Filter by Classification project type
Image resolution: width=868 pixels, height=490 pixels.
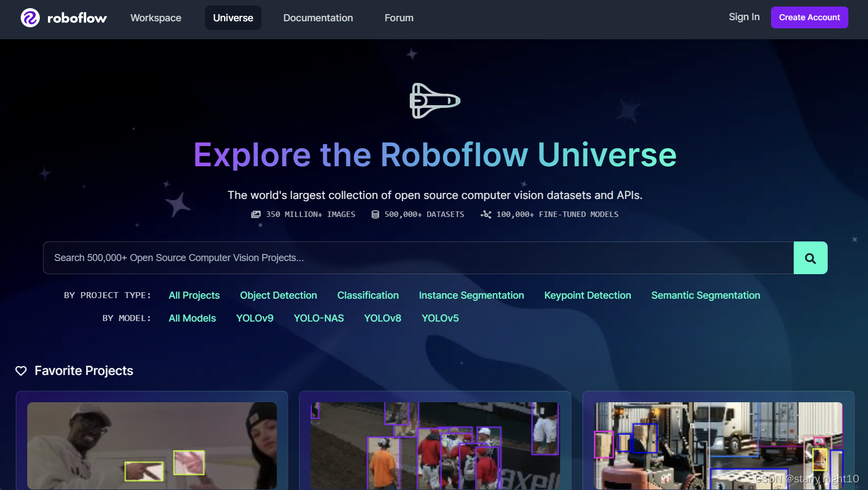368,295
